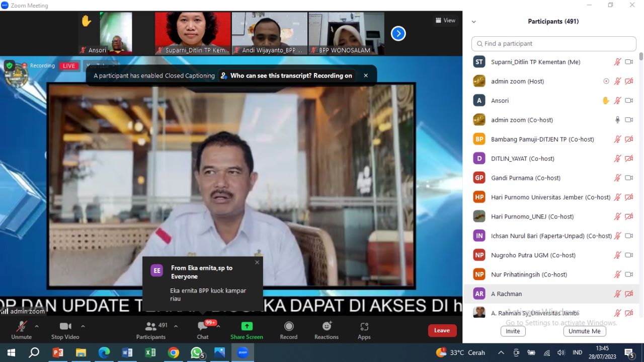Stop your video feed
Image resolution: width=644 pixels, height=362 pixels.
point(64,330)
